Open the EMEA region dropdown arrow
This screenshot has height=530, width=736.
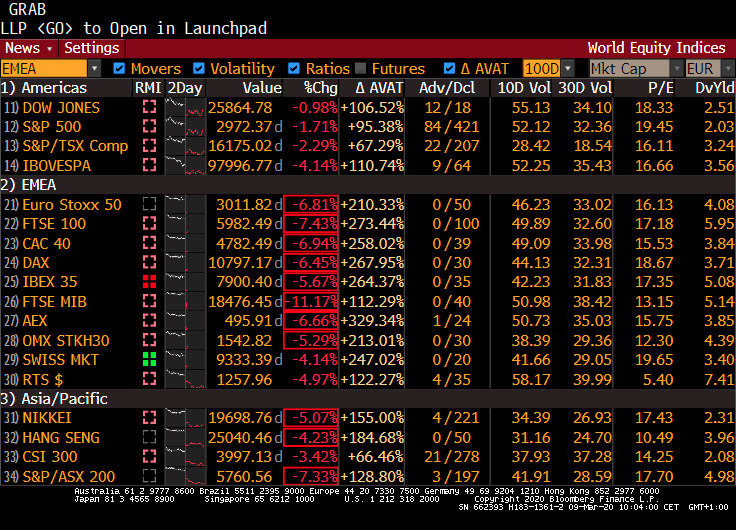pos(94,69)
